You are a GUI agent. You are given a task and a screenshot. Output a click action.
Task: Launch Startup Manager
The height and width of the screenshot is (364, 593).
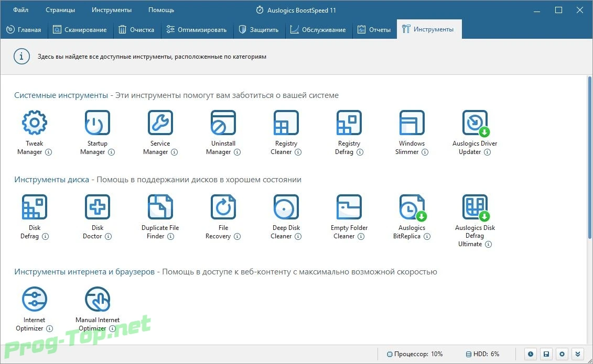point(97,123)
